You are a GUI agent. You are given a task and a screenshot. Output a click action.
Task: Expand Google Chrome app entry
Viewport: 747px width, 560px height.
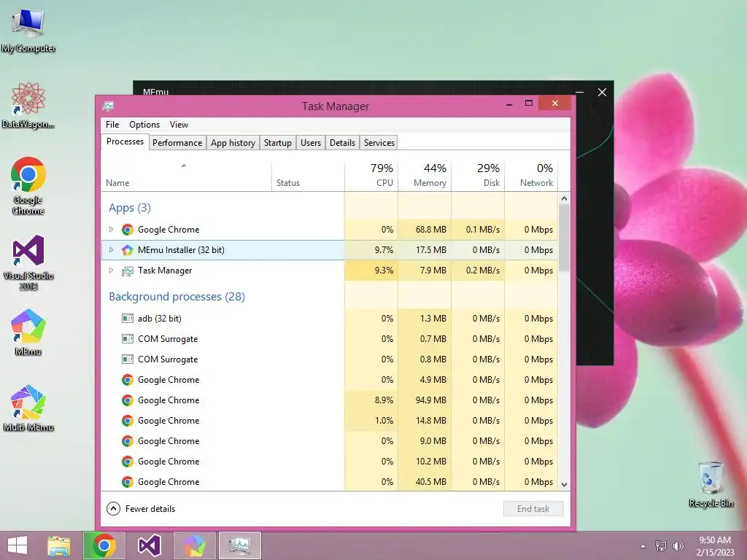(x=111, y=230)
